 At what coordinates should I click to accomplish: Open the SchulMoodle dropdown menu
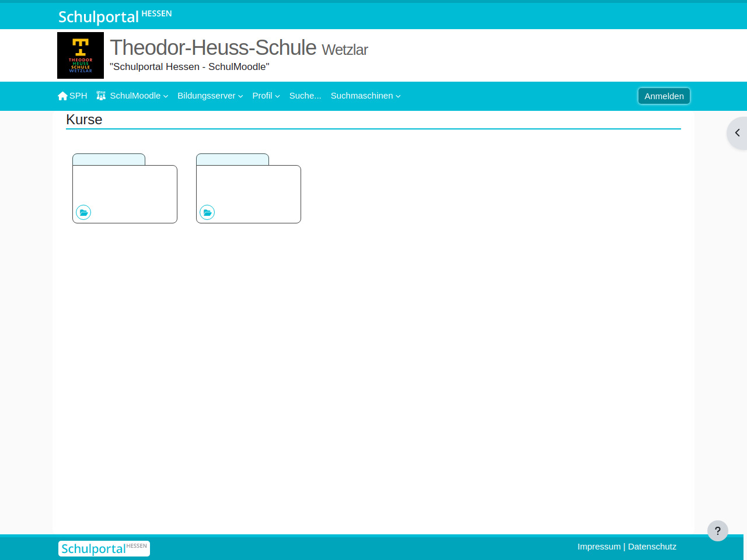click(x=138, y=96)
